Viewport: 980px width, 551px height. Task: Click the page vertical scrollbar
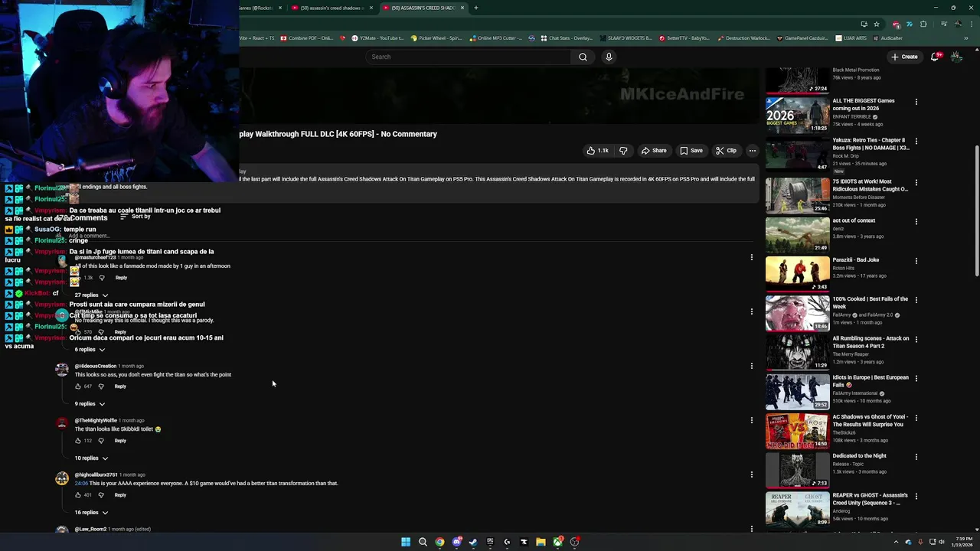coord(976,210)
